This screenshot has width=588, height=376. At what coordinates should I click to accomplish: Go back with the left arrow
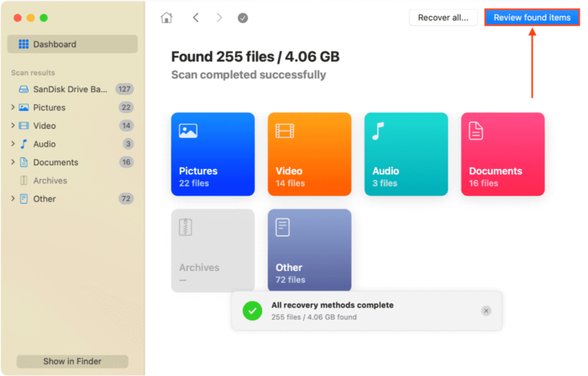(x=196, y=18)
